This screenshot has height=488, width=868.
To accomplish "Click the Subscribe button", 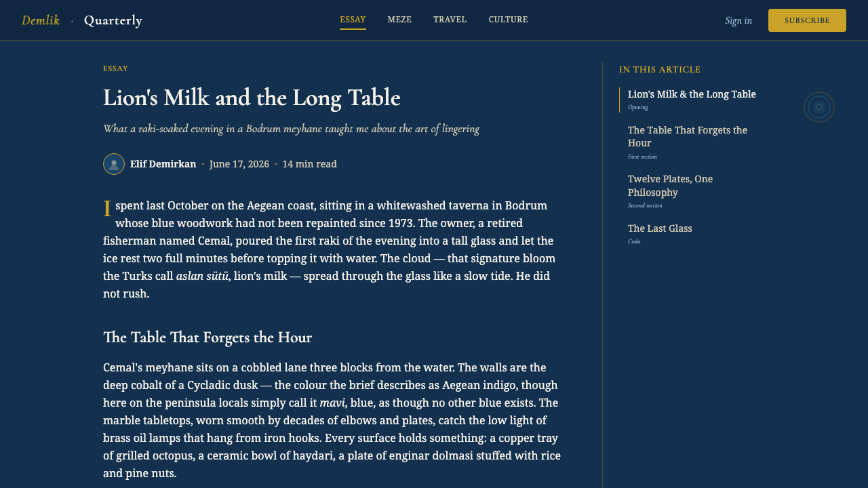I will click(x=807, y=20).
